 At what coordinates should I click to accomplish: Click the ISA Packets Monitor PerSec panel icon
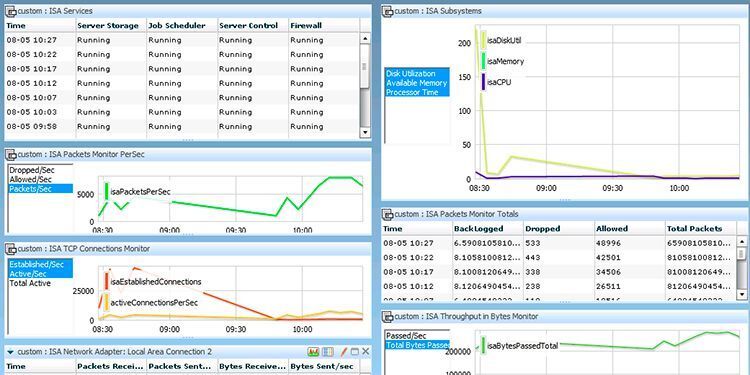click(11, 154)
